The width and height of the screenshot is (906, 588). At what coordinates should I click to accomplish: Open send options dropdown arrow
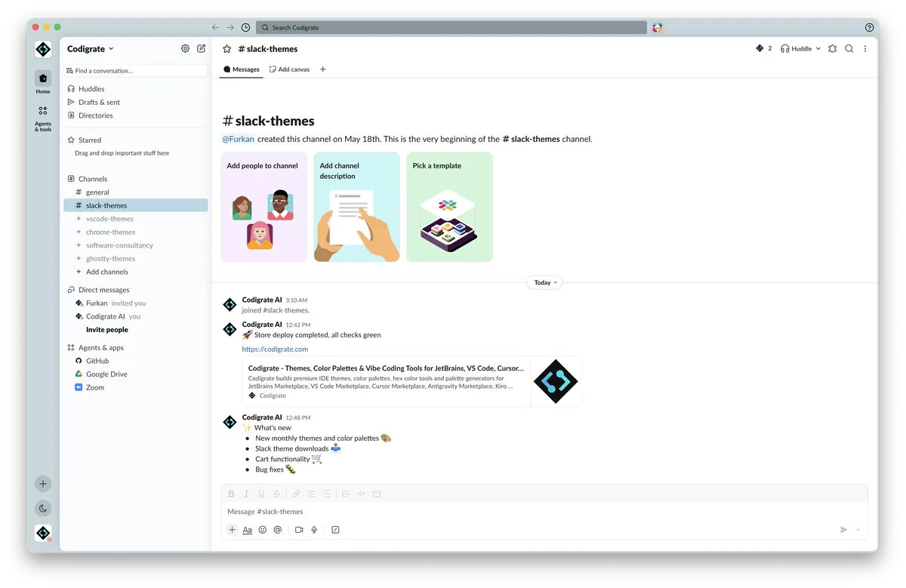pos(858,530)
